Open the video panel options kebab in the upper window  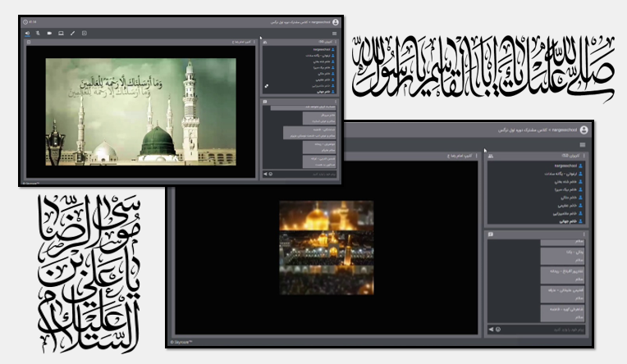click(x=254, y=42)
